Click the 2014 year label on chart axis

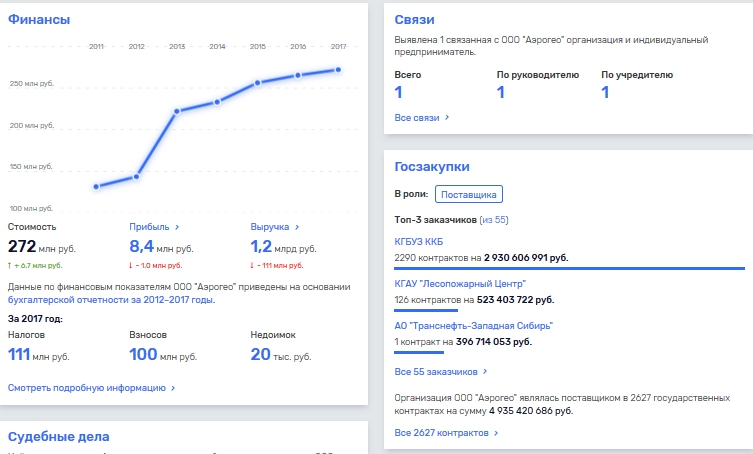click(217, 47)
